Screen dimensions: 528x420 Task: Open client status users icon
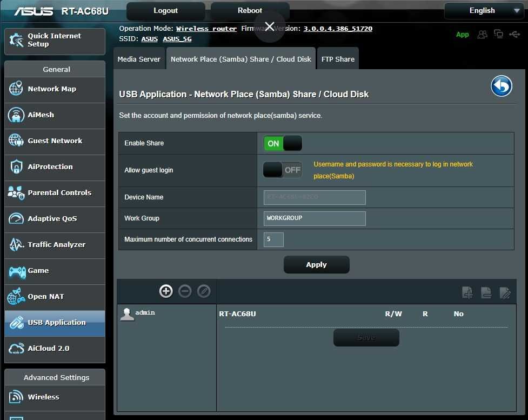(x=482, y=35)
